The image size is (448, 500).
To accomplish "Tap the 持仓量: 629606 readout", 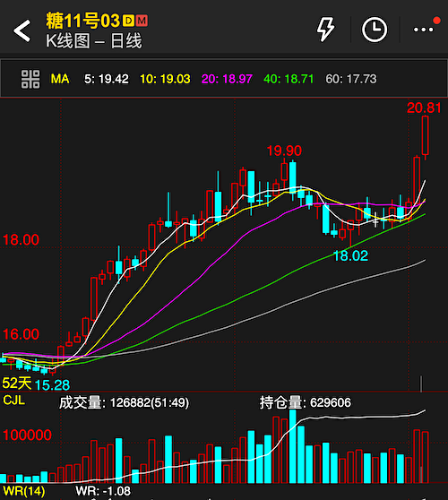I will (x=306, y=402).
